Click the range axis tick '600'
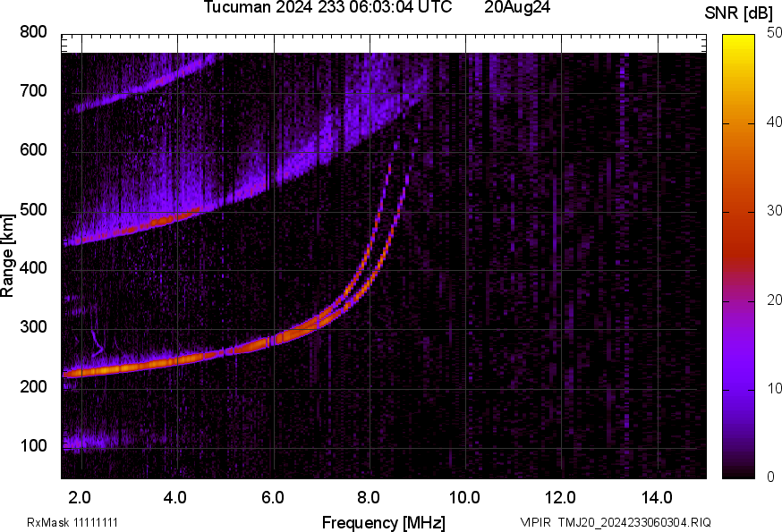Viewport: 782px width, 532px height. point(33,150)
